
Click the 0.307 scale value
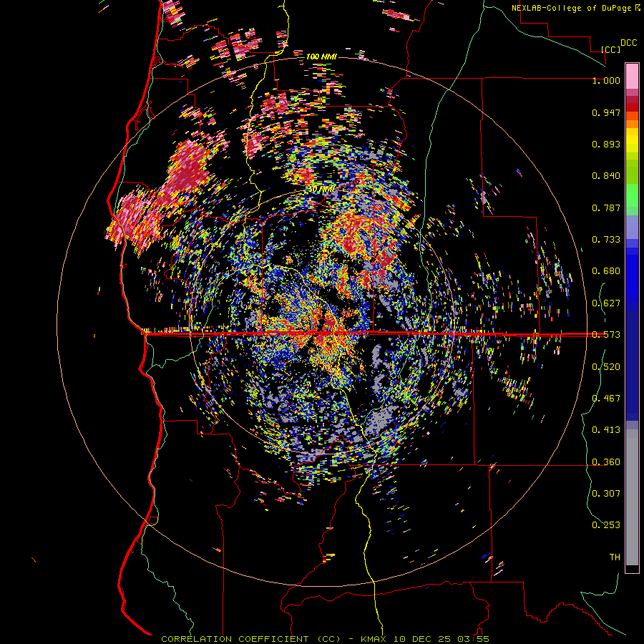tap(606, 494)
